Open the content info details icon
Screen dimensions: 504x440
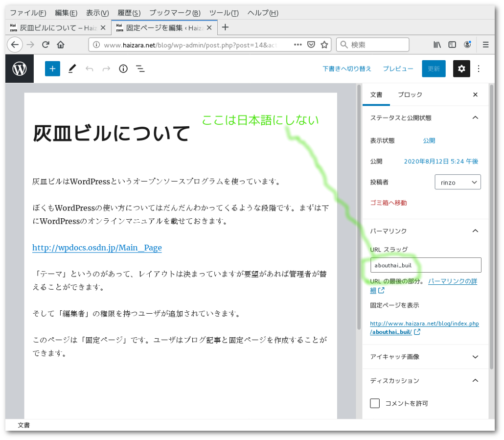click(123, 69)
